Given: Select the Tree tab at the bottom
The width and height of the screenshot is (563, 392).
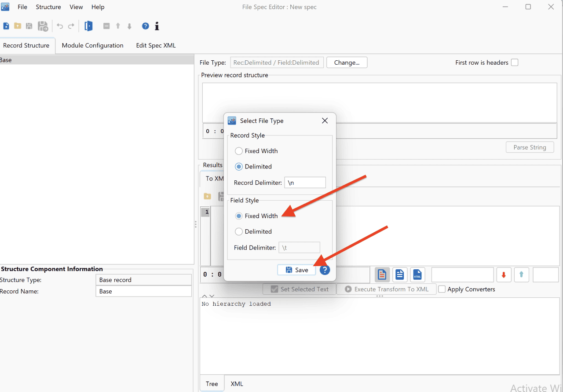Looking at the screenshot, I should tap(212, 384).
